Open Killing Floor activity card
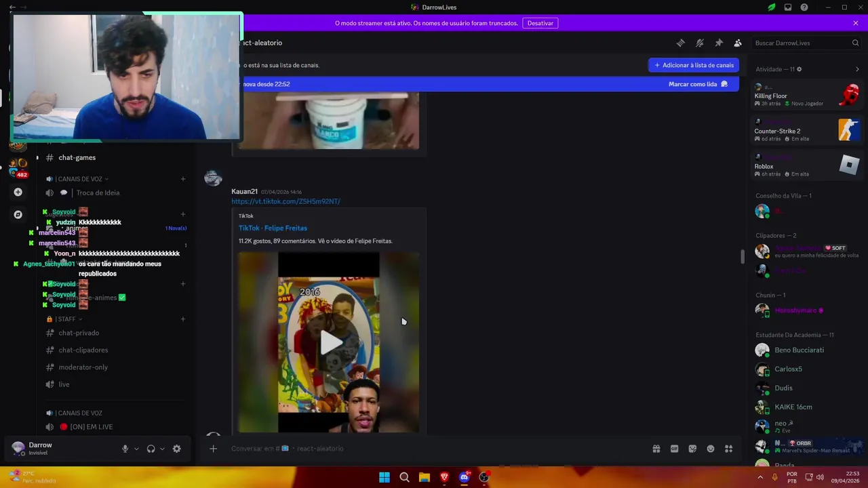868x488 pixels. click(806, 96)
